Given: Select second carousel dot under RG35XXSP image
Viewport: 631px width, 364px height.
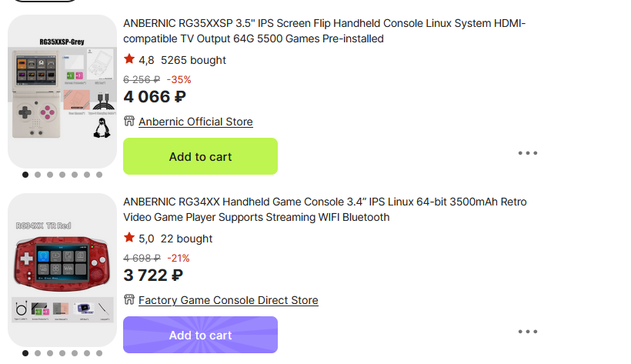Looking at the screenshot, I should tap(38, 175).
